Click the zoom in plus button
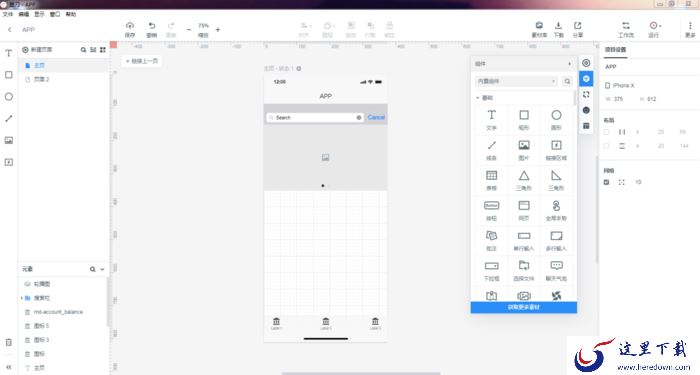This screenshot has width=700, height=375. (x=218, y=30)
